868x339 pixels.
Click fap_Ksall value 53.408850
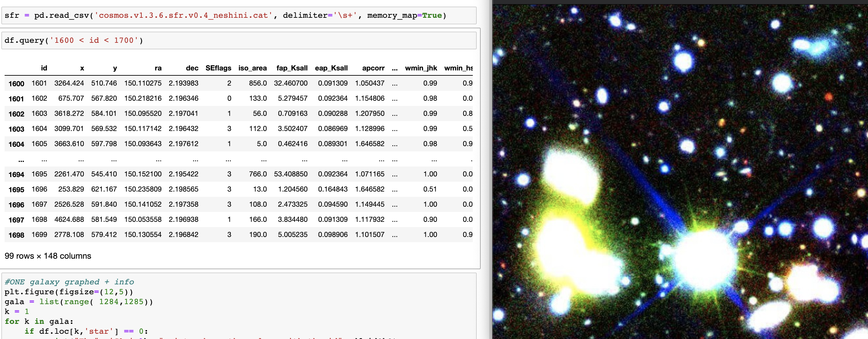pos(291,174)
